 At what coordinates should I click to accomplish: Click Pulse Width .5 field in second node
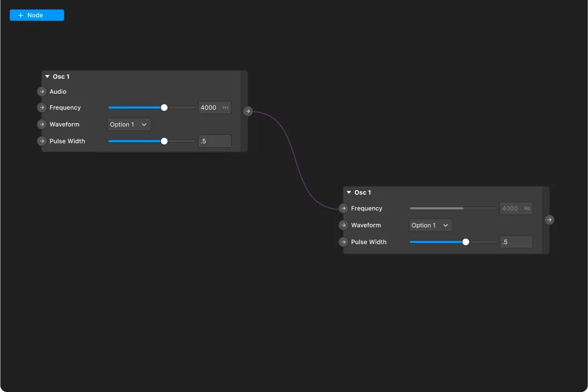click(x=516, y=242)
